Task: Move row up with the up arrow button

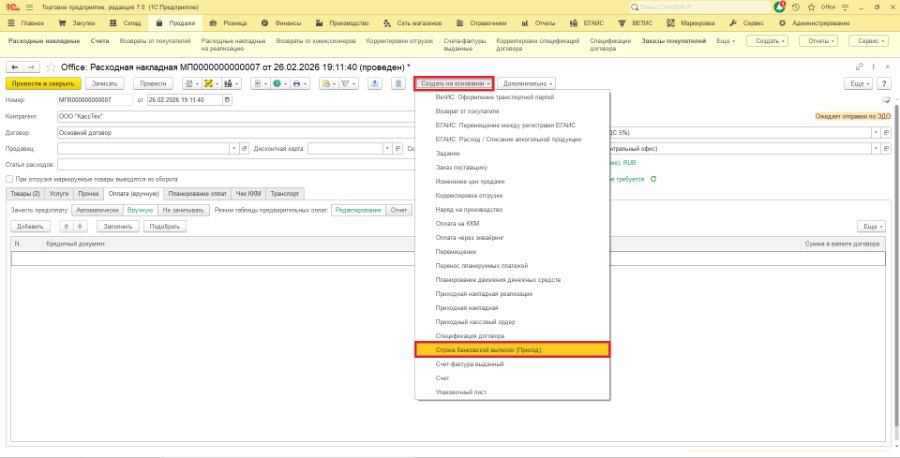Action: click(x=66, y=227)
